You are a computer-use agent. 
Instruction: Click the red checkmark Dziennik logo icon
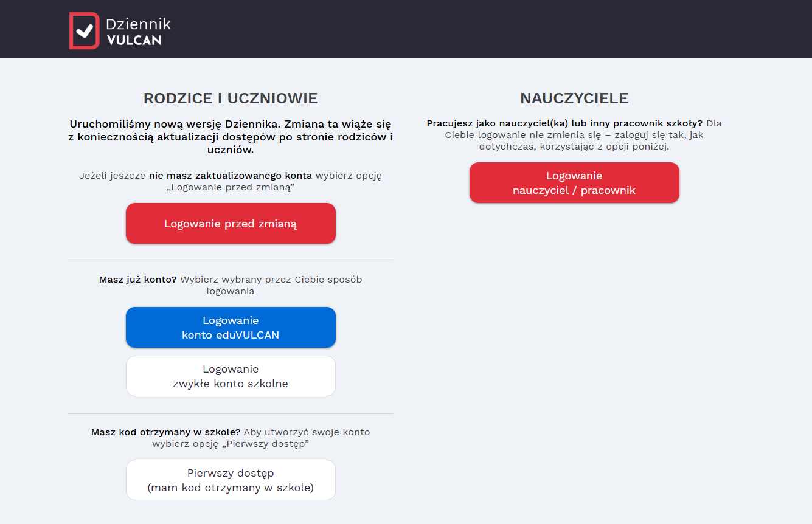(84, 30)
